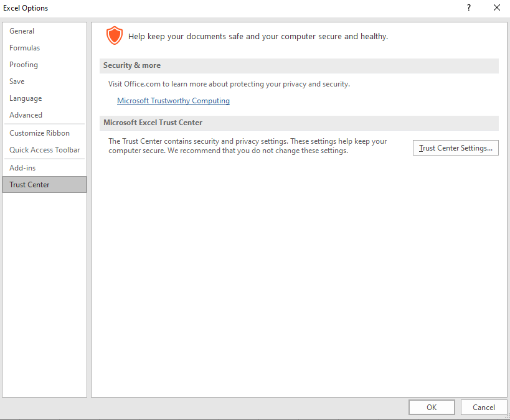The height and width of the screenshot is (420, 510).
Task: Open the help question mark icon
Action: click(469, 8)
